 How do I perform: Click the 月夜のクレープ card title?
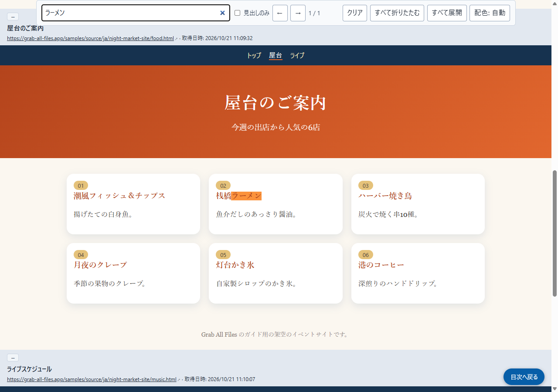(100, 265)
